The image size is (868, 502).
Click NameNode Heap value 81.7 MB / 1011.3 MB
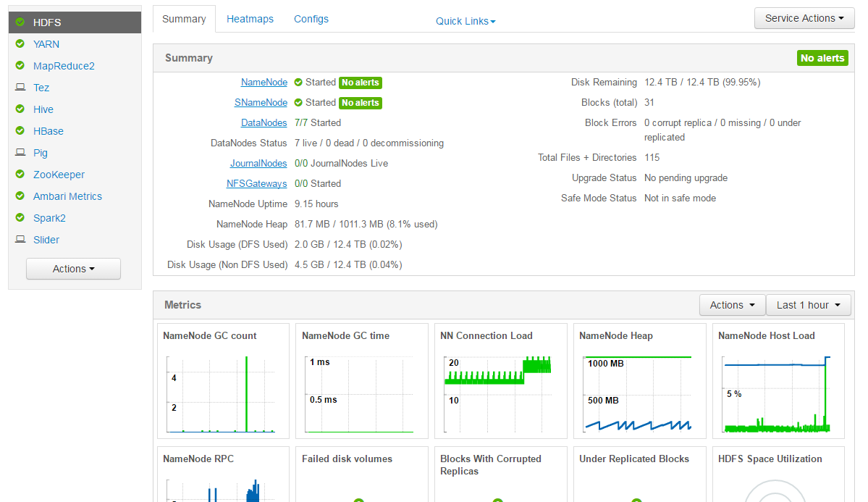366,225
